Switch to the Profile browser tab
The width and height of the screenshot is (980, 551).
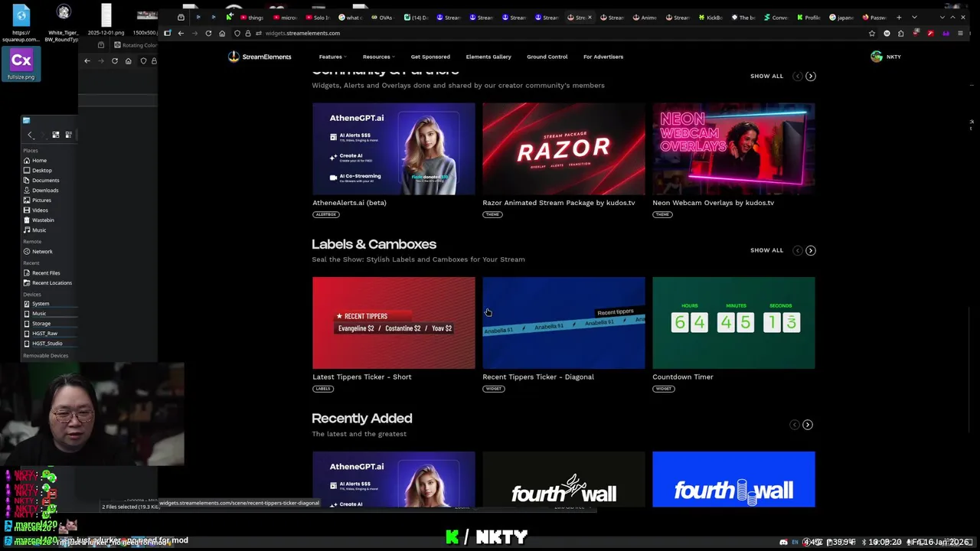coord(808,17)
